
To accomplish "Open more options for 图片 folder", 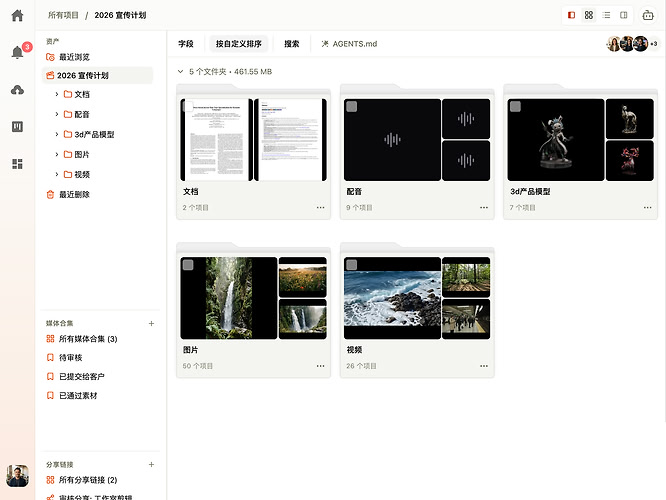I will [x=320, y=366].
